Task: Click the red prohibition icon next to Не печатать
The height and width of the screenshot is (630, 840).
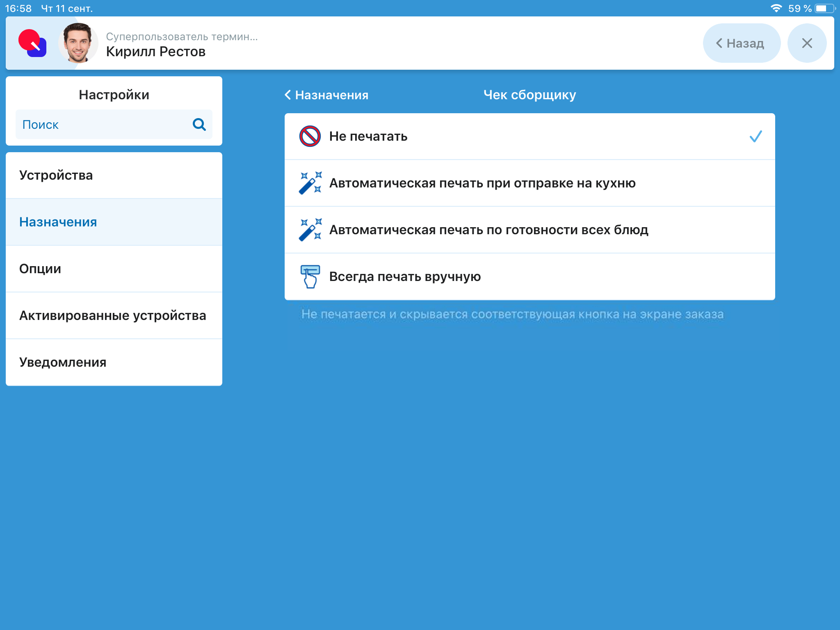Action: pos(310,136)
